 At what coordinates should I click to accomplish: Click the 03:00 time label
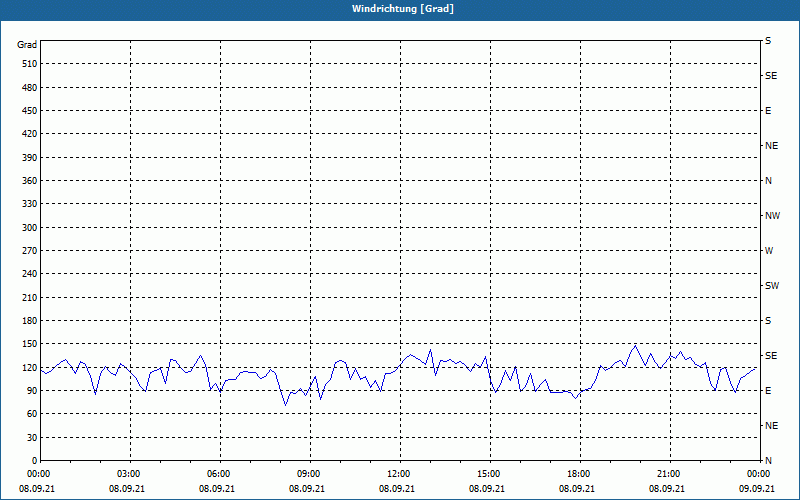coord(131,474)
